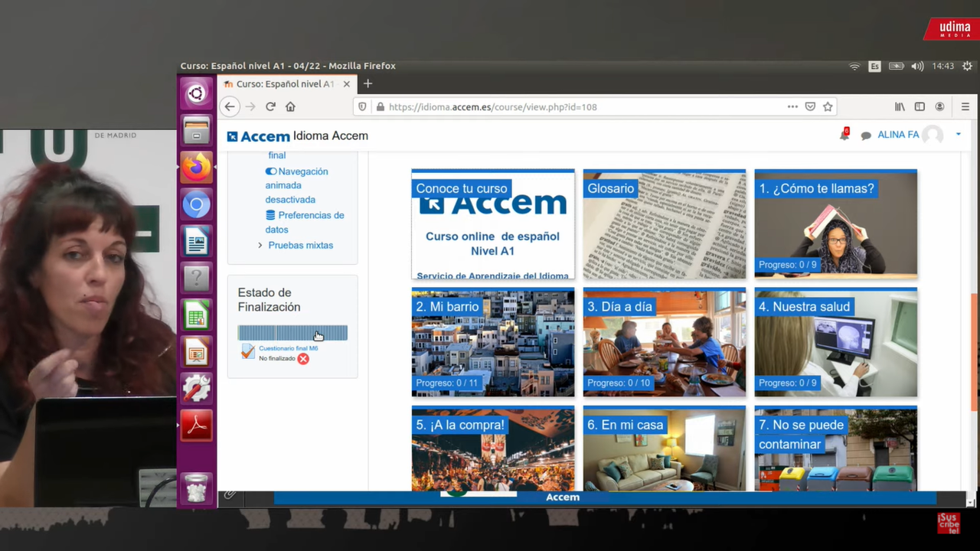Open the Firefox hamburger menu
This screenshot has height=551, width=980.
point(965,107)
